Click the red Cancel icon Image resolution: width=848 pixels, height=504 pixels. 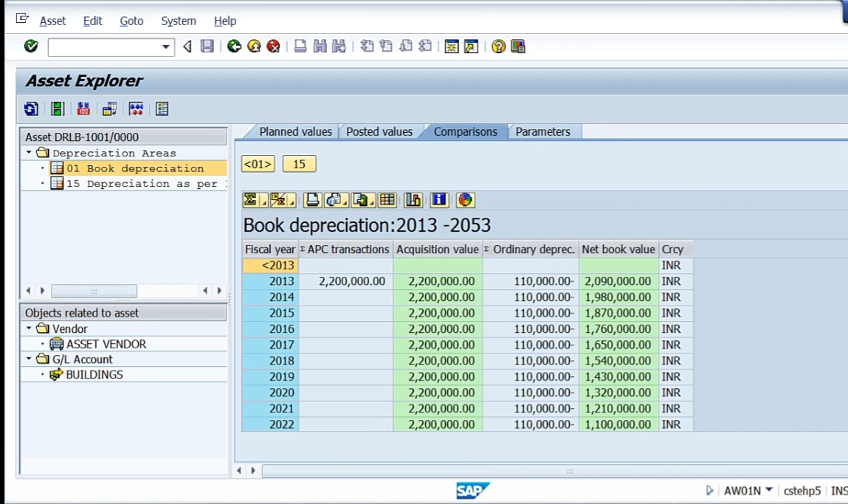click(x=274, y=46)
